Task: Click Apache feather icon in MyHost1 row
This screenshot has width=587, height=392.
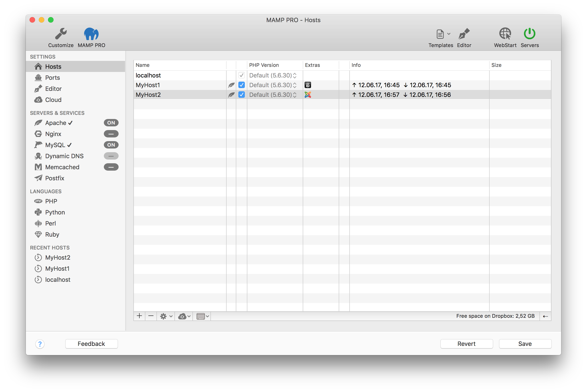Action: coord(231,85)
